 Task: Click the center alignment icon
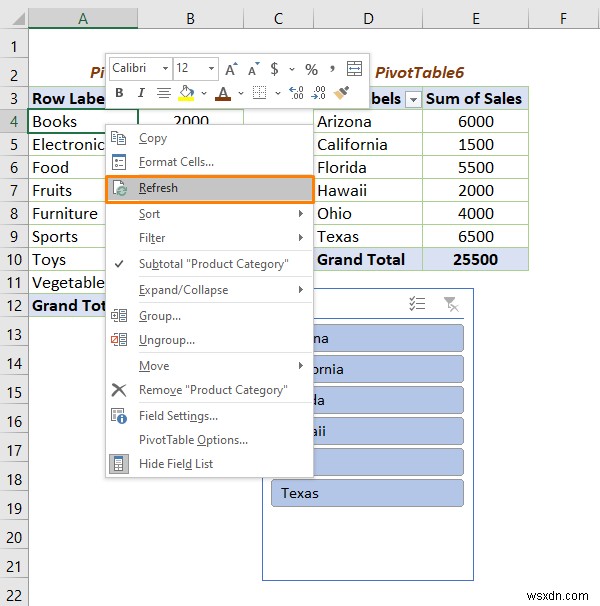pyautogui.click(x=163, y=93)
